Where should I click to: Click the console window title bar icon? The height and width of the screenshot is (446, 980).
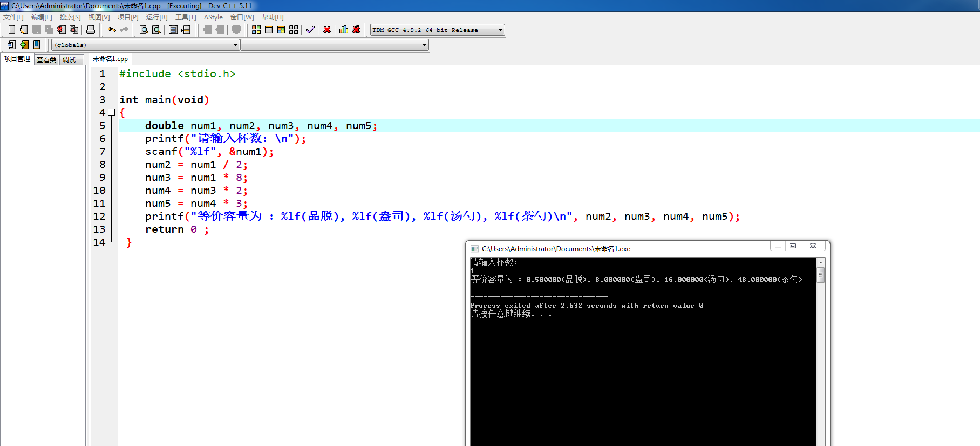coord(474,249)
